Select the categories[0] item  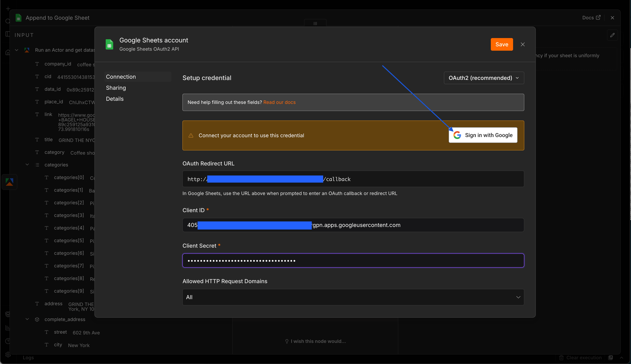tap(69, 177)
